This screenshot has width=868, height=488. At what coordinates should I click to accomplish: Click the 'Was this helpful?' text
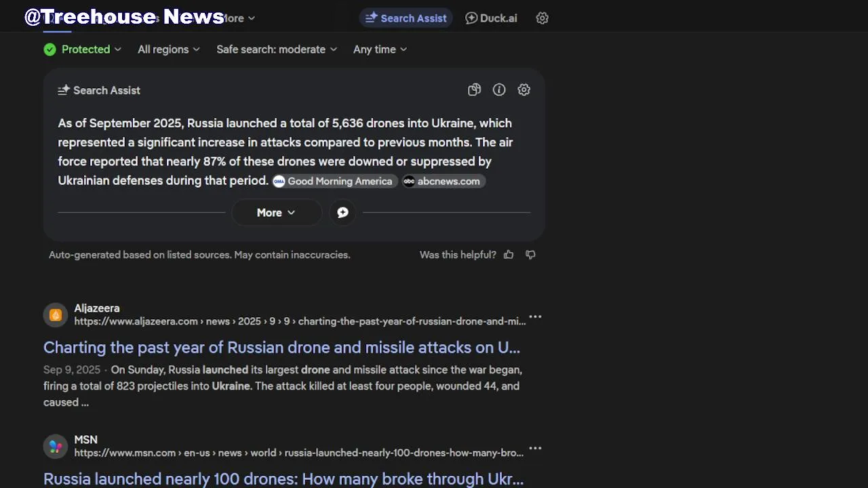pos(458,255)
